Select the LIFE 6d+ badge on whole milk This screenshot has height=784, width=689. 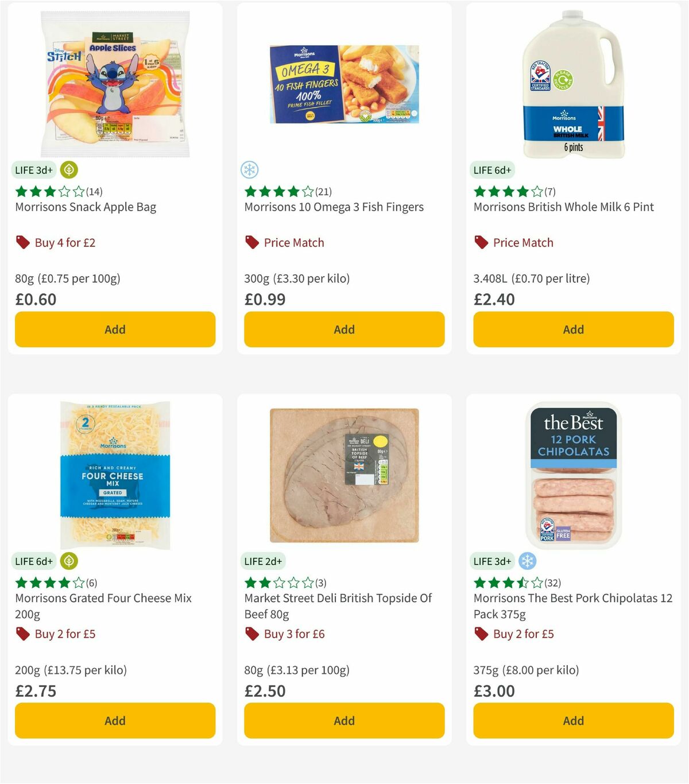[492, 170]
